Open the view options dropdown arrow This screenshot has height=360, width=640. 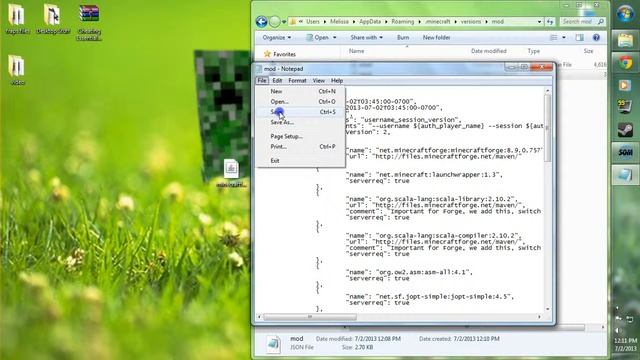(564, 38)
